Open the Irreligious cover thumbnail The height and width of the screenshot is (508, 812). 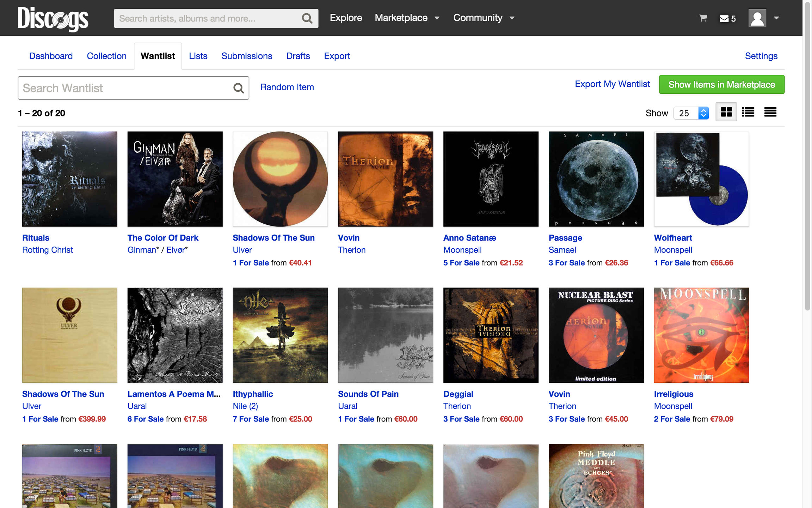click(702, 335)
